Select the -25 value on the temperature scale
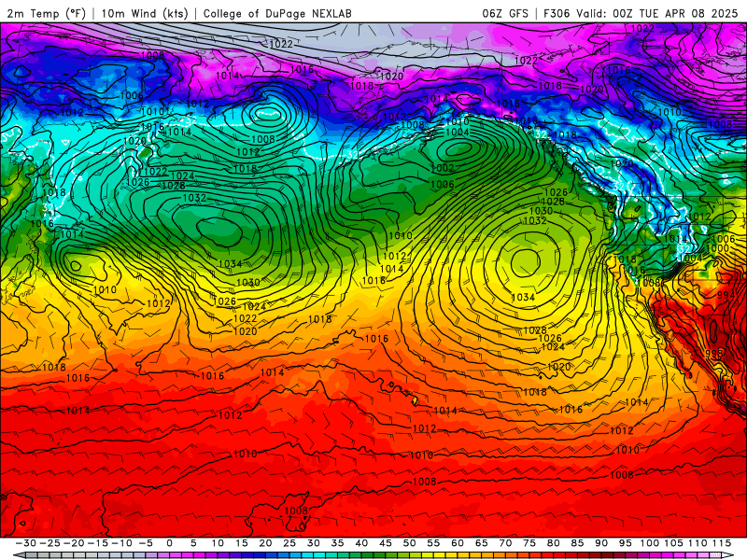747x560 pixels. click(x=50, y=543)
